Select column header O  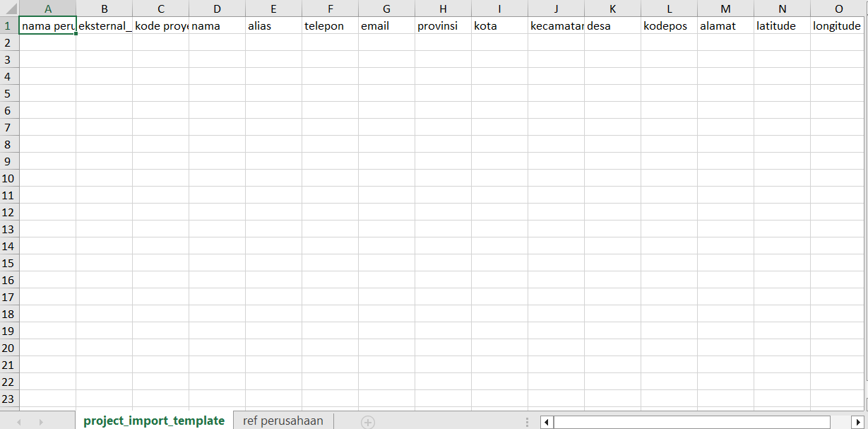(838, 8)
